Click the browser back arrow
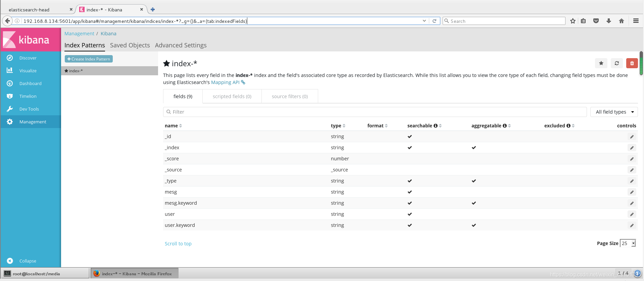644x281 pixels. click(7, 21)
